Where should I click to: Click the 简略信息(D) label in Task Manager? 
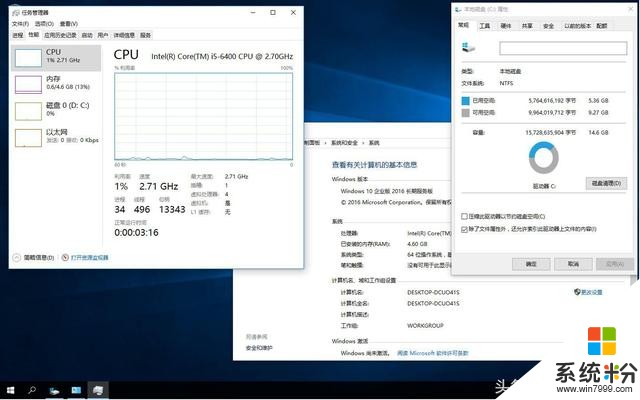coord(39,258)
